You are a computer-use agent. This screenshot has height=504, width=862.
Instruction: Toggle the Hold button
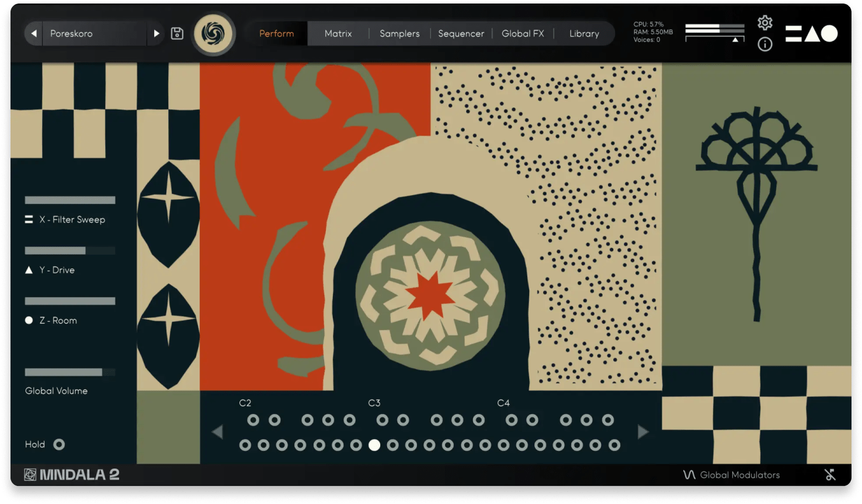coord(59,444)
